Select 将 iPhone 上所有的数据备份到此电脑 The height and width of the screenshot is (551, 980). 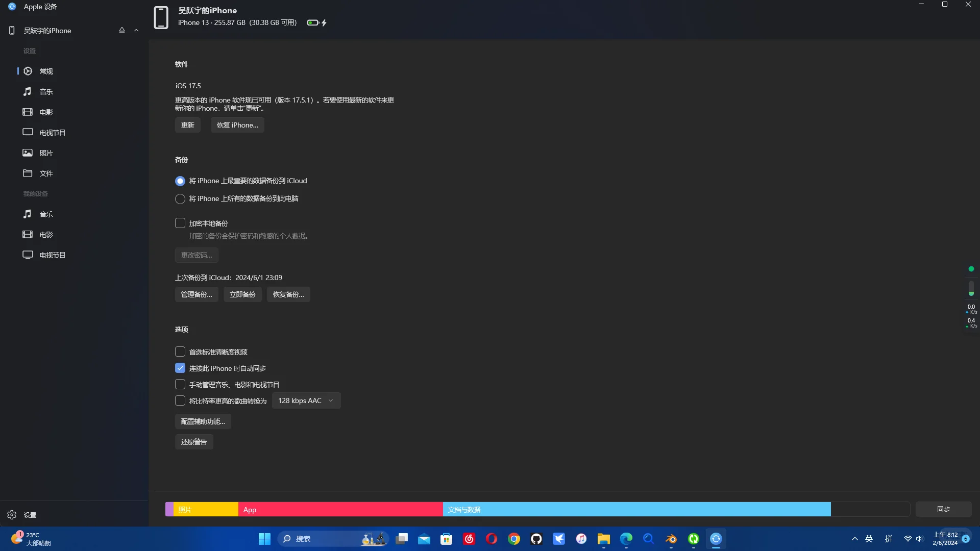(180, 199)
